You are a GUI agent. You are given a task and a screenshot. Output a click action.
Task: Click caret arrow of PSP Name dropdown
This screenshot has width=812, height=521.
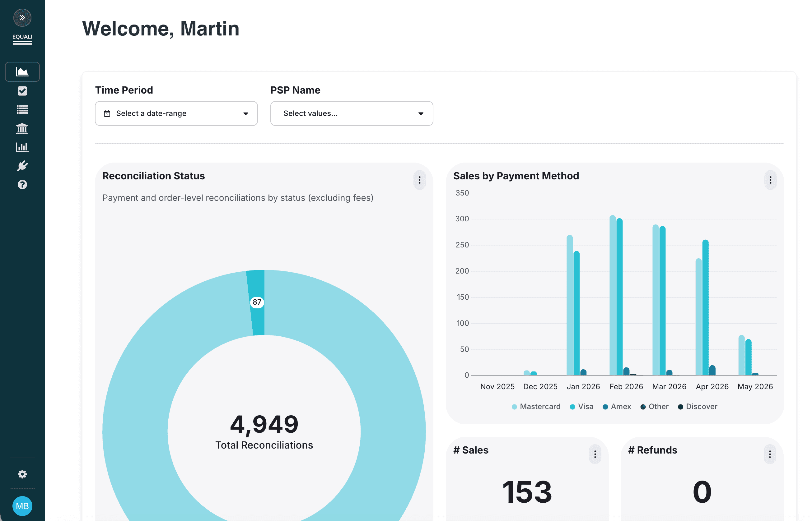[x=421, y=114]
